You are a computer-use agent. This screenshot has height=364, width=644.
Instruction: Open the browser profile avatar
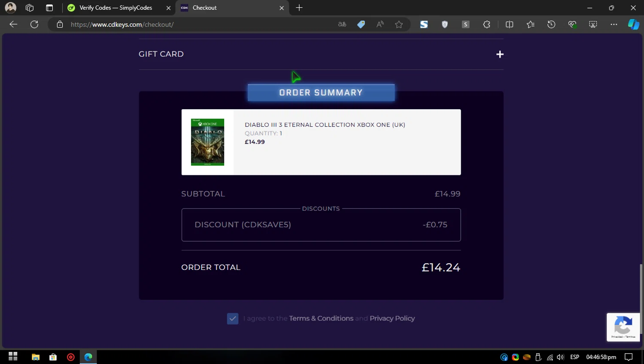point(10,8)
